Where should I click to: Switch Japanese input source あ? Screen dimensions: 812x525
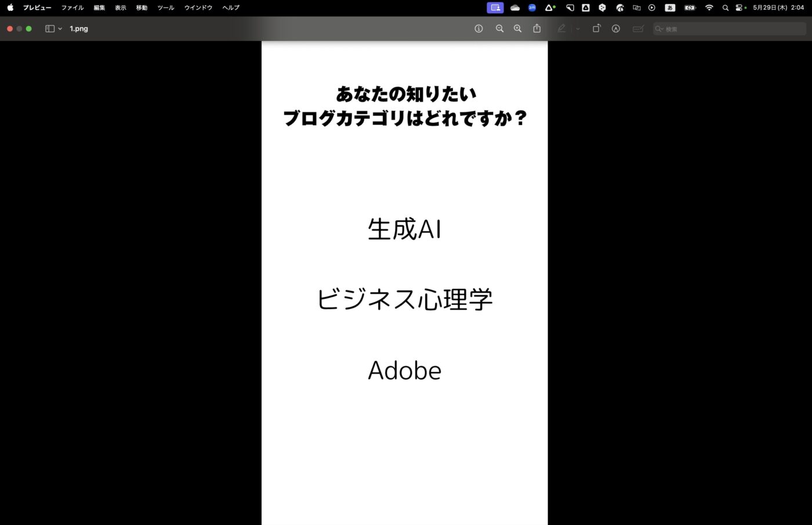(x=670, y=8)
